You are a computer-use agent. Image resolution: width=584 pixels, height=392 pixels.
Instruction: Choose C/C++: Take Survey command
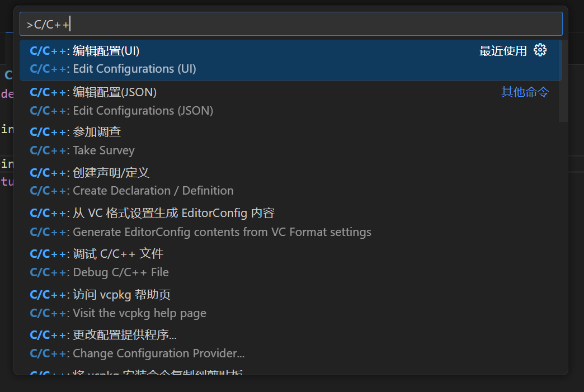[x=289, y=141]
